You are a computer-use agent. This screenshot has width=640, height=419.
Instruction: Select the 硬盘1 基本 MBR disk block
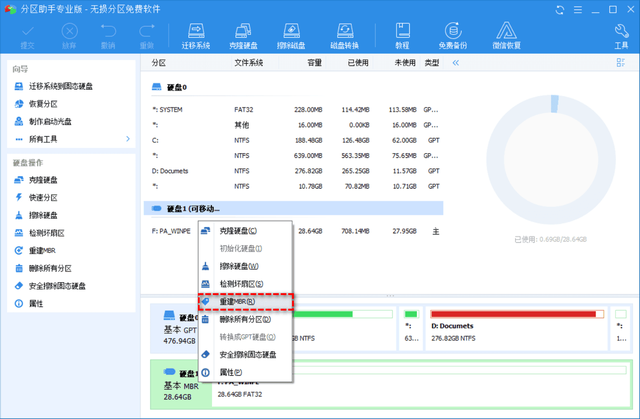181,384
